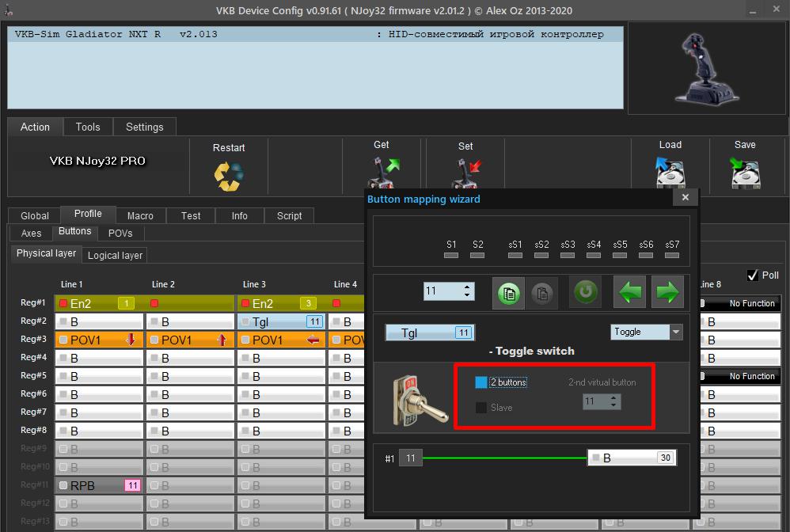This screenshot has width=790, height=532.
Task: Switch to the Global tab
Action: tap(35, 215)
